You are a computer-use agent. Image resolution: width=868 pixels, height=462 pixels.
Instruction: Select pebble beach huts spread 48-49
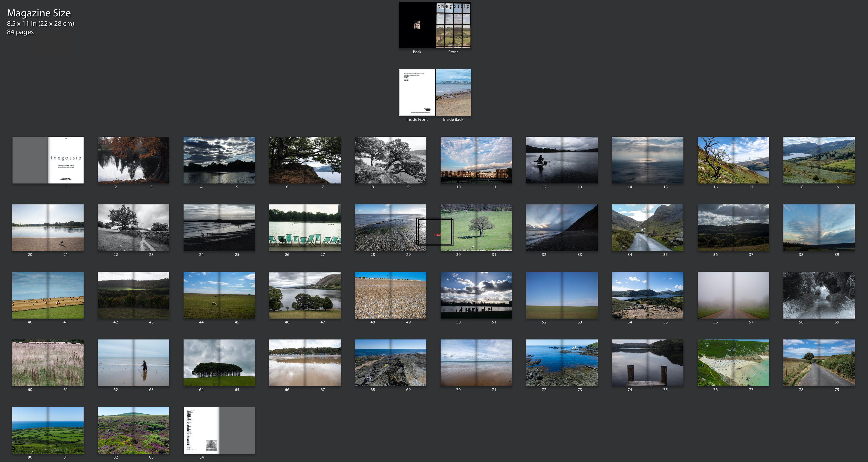(x=390, y=295)
